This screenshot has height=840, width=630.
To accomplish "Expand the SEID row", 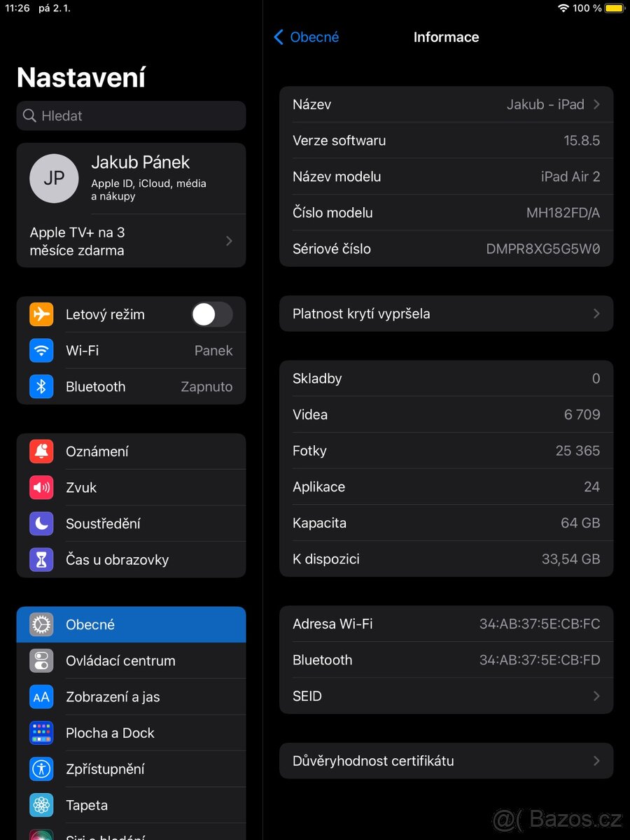I will click(x=446, y=696).
